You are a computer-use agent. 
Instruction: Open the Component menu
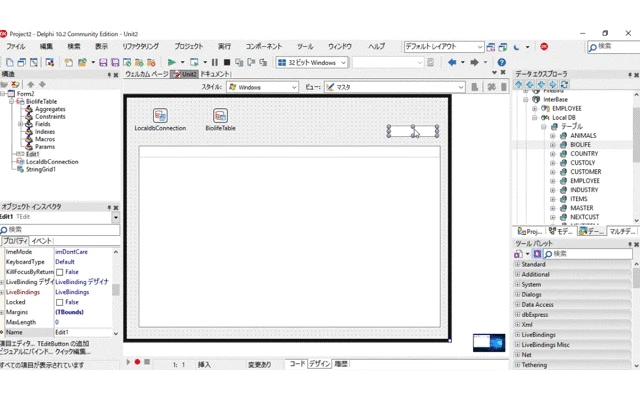tap(263, 47)
